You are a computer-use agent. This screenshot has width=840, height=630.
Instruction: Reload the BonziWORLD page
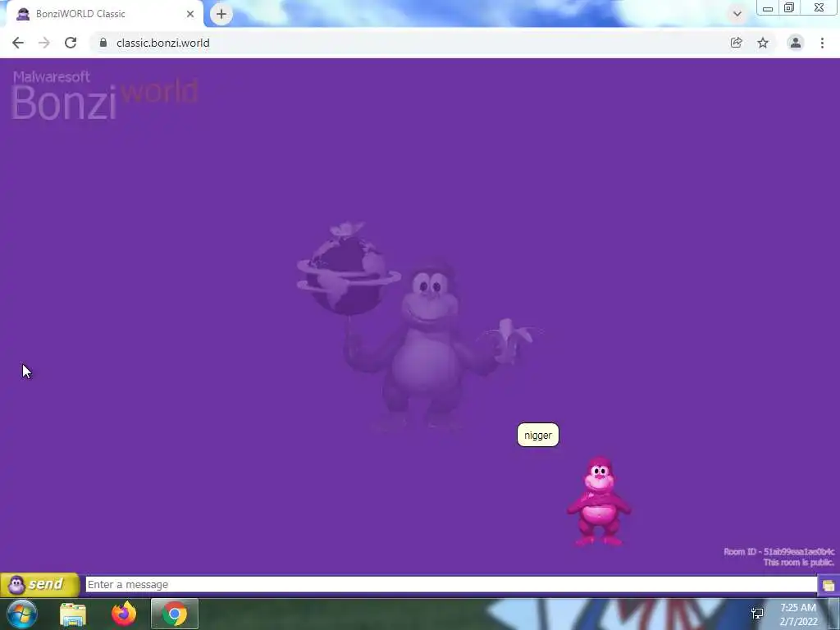click(71, 43)
